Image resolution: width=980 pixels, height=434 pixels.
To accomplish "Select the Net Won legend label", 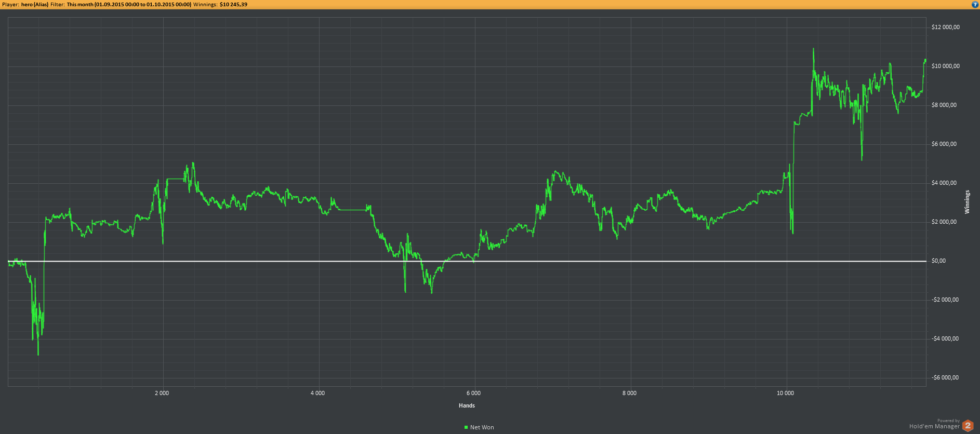I will pyautogui.click(x=482, y=427).
